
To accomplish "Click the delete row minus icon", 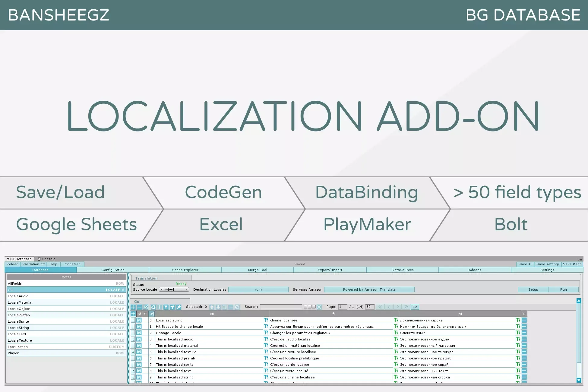I will point(139,307).
